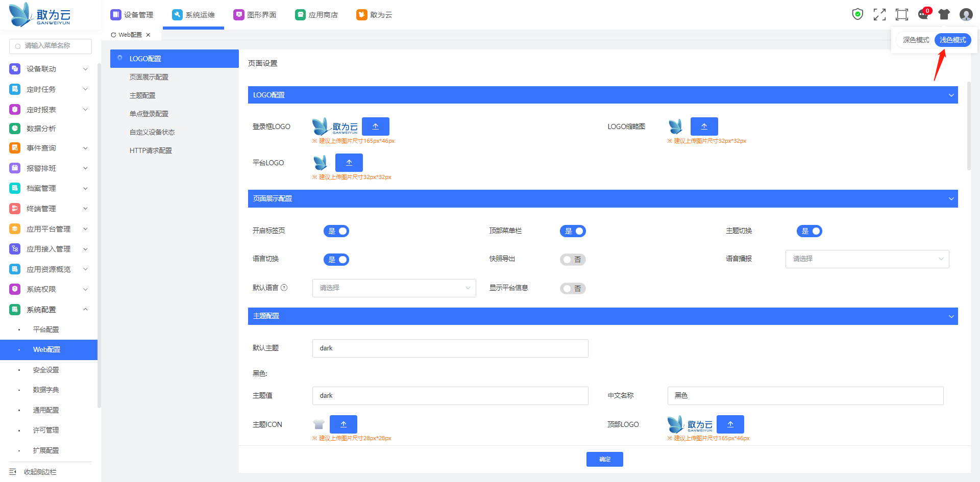Upload a theme ICON image
980x482 pixels.
point(343,424)
